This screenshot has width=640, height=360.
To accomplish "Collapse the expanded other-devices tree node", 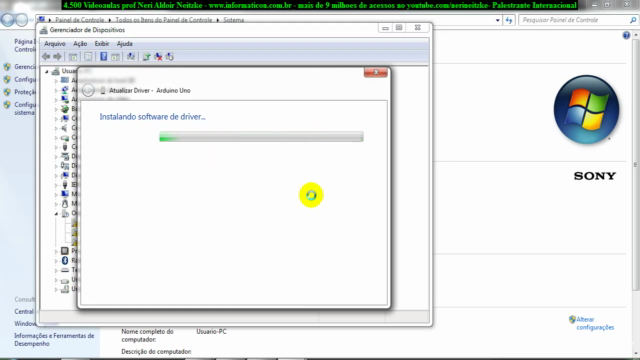I will [56, 213].
